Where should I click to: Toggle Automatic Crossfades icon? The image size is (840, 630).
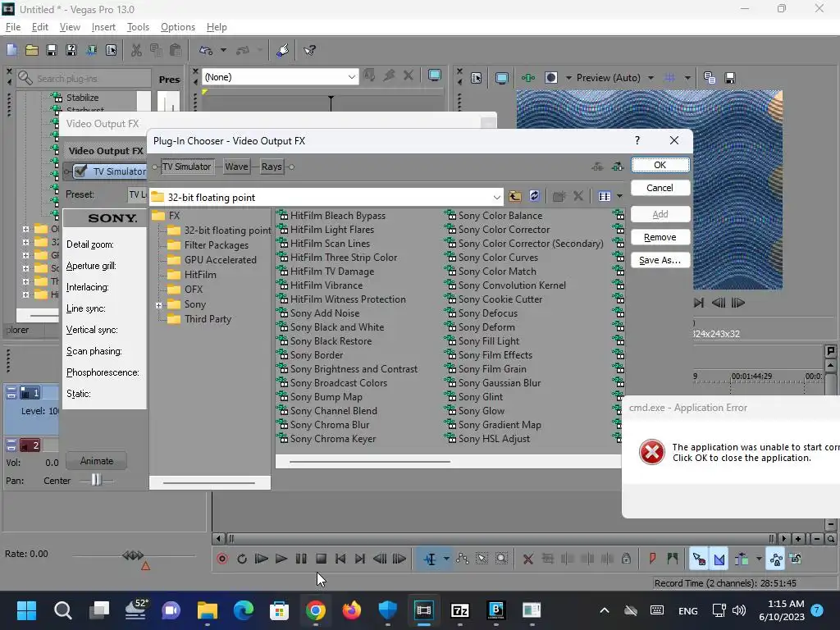(719, 559)
